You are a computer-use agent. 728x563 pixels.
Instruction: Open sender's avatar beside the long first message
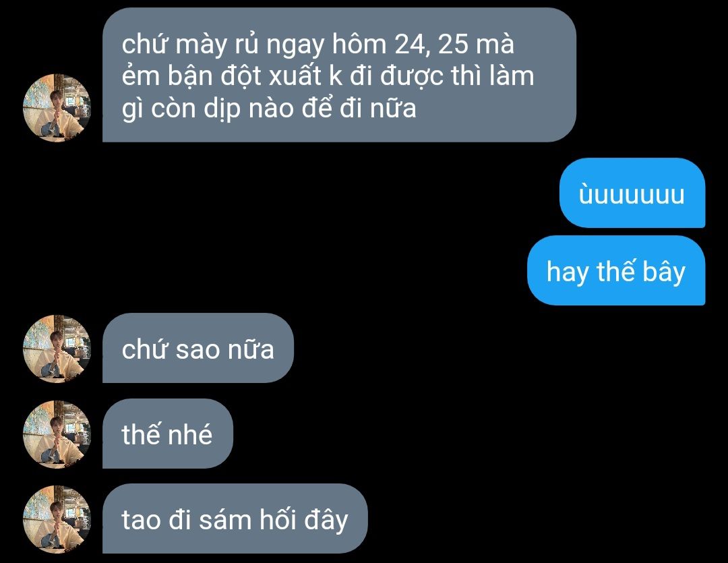click(x=57, y=108)
